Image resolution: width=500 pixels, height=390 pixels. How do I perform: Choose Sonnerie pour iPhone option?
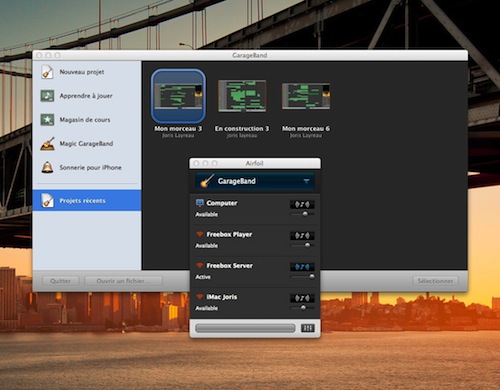pyautogui.click(x=87, y=167)
